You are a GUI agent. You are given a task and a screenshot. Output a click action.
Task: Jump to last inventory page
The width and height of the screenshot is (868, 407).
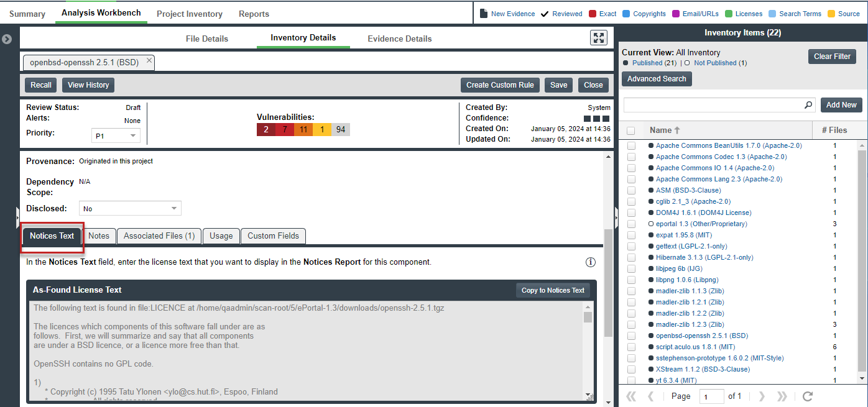pos(782,396)
